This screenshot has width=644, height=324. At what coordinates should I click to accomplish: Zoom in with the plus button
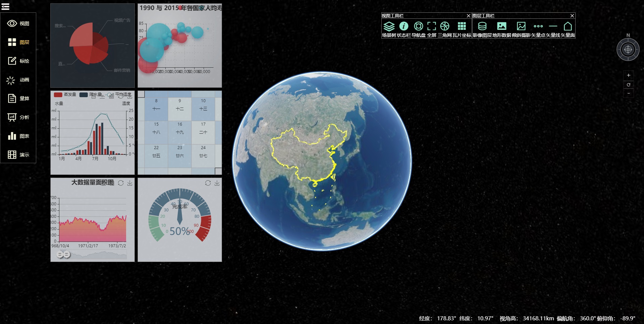click(x=629, y=75)
